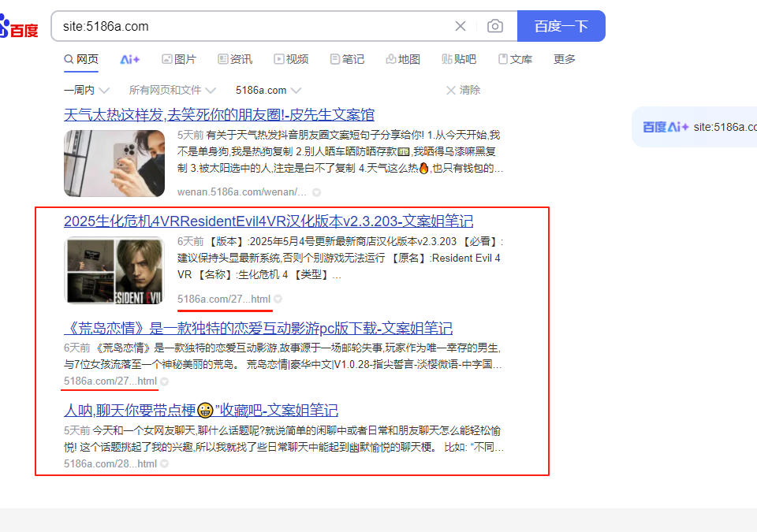Open the 天气太热这样发 result title link
This screenshot has height=532, width=757.
218,115
